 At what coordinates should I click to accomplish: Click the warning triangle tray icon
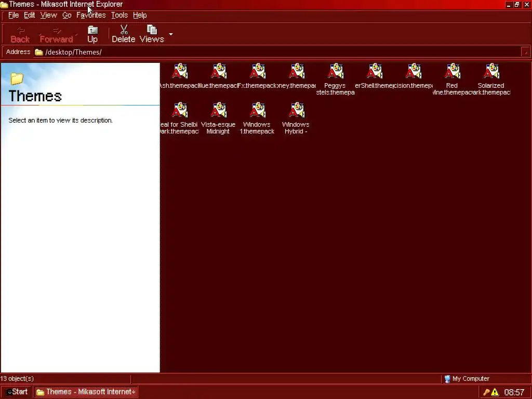click(495, 392)
